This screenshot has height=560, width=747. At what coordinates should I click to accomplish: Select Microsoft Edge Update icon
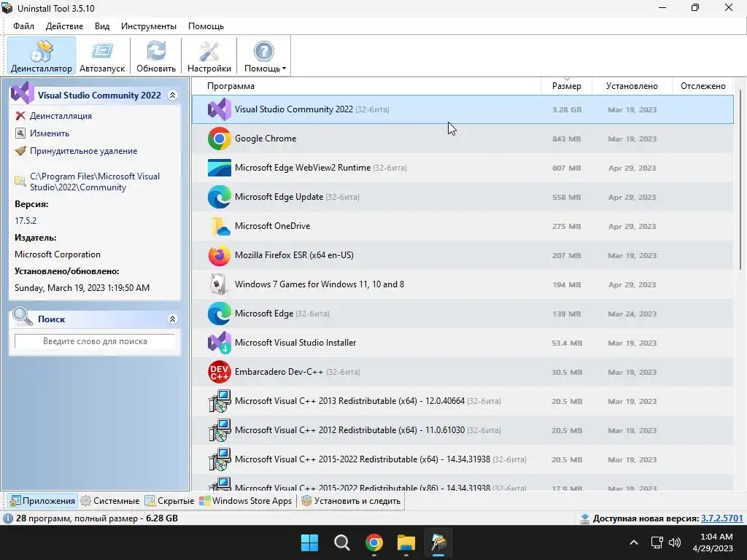click(219, 197)
